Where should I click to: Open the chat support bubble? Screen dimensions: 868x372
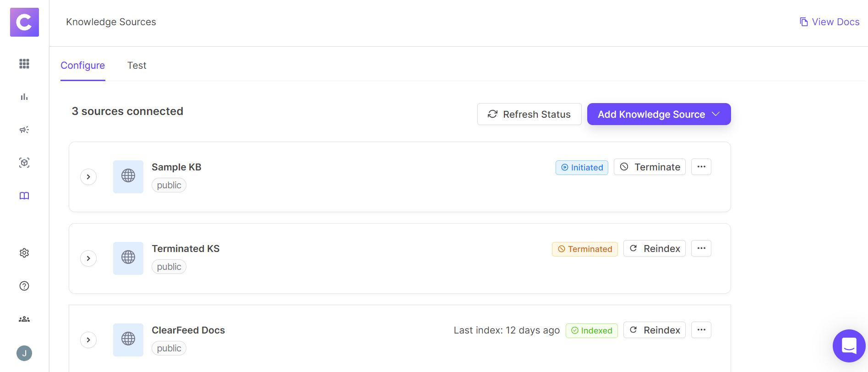(x=849, y=345)
